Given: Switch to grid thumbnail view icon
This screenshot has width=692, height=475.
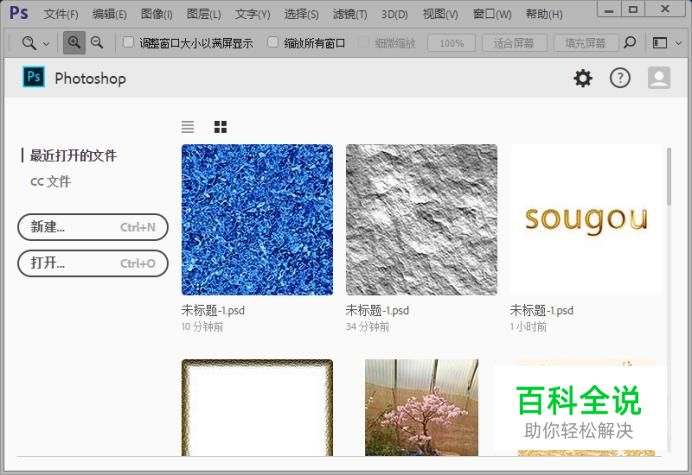Looking at the screenshot, I should pyautogui.click(x=220, y=127).
